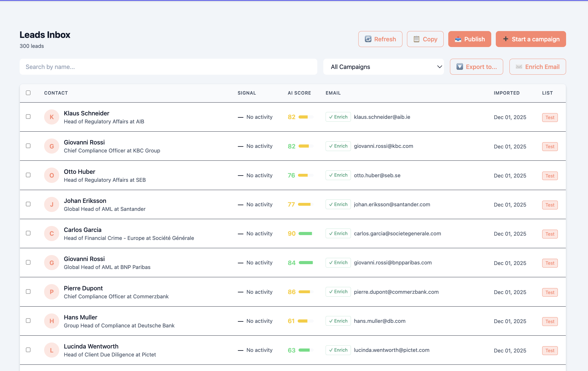Sort by the AI SCORE column header

[x=299, y=93]
